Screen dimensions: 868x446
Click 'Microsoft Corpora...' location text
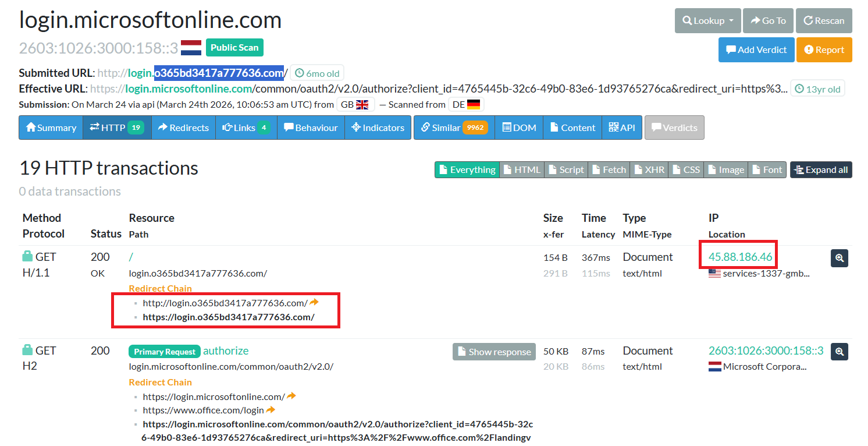765,367
